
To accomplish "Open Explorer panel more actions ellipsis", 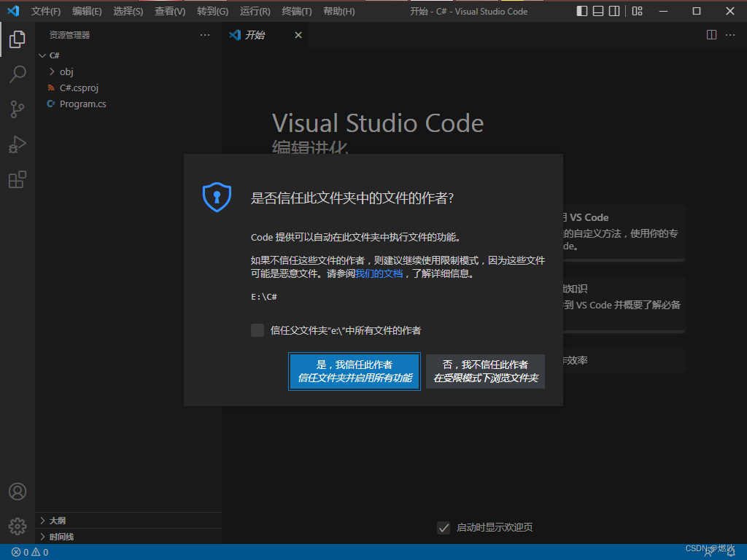I will [x=205, y=35].
